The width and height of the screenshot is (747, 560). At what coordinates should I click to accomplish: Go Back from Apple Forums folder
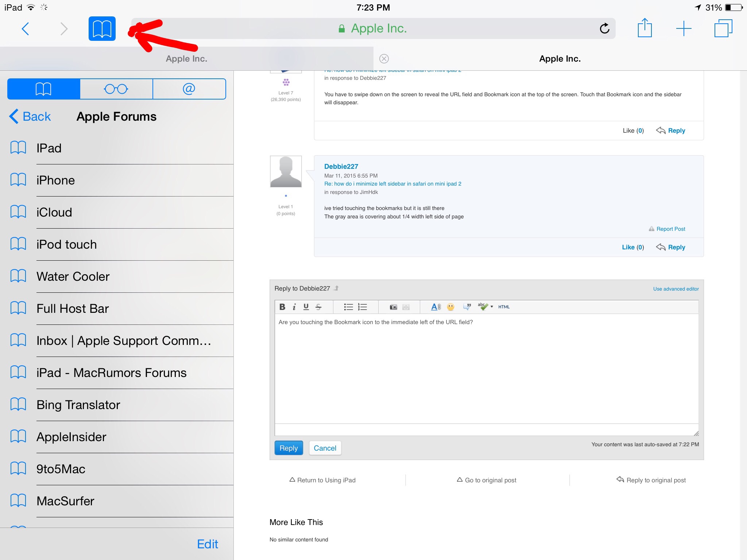point(30,117)
